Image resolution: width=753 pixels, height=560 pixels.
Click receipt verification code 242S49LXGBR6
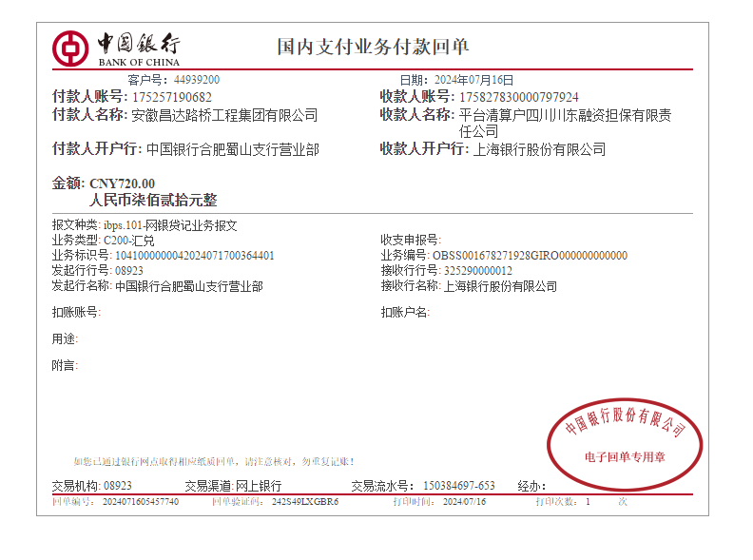[304, 501]
